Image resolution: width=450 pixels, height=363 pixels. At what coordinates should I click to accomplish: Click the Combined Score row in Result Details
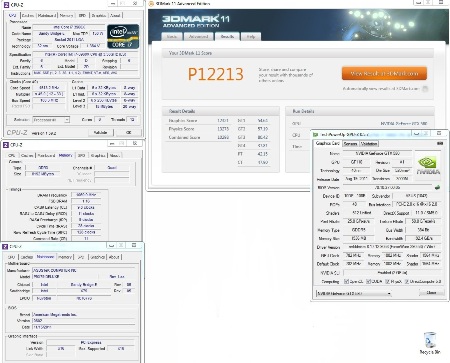click(199, 137)
